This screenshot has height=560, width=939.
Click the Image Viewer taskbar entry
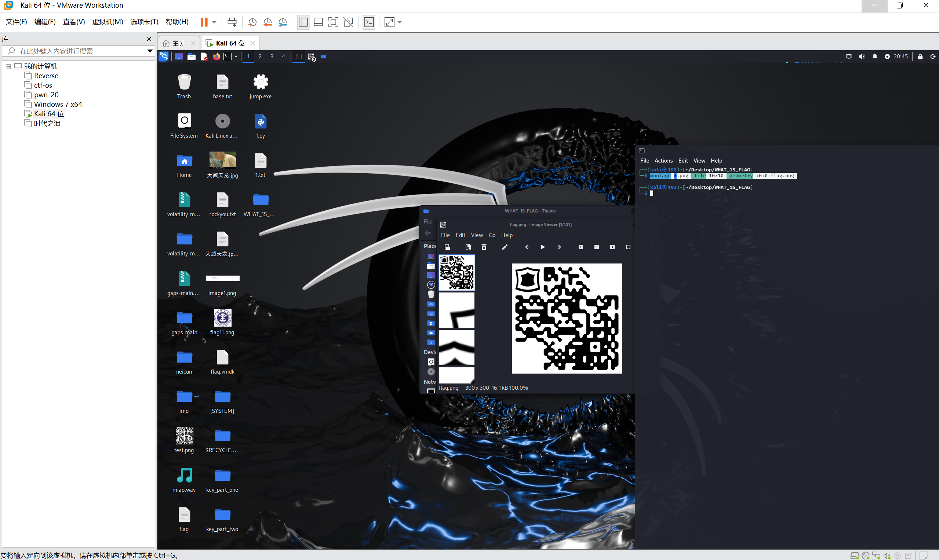(312, 57)
